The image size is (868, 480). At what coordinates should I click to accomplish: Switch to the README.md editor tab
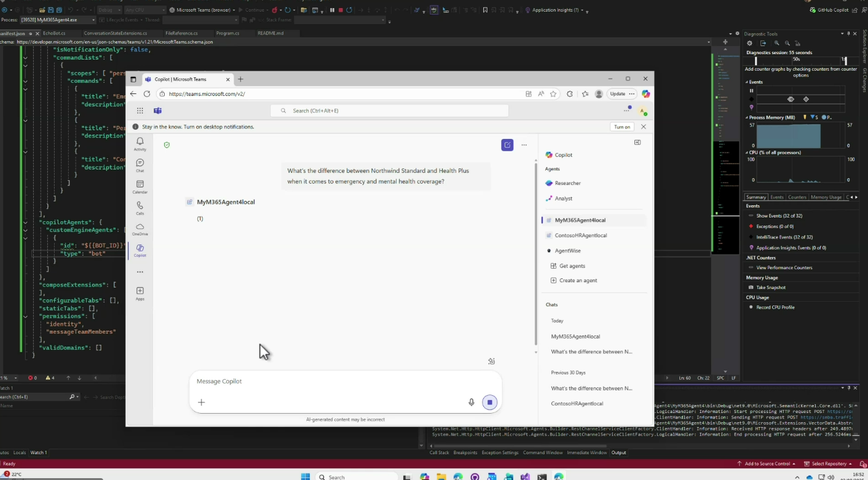point(270,33)
